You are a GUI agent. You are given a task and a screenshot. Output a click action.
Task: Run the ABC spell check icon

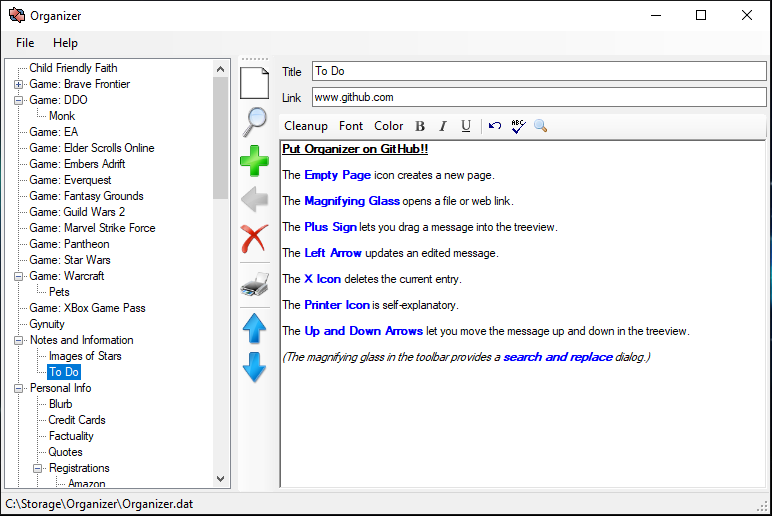[x=518, y=127]
